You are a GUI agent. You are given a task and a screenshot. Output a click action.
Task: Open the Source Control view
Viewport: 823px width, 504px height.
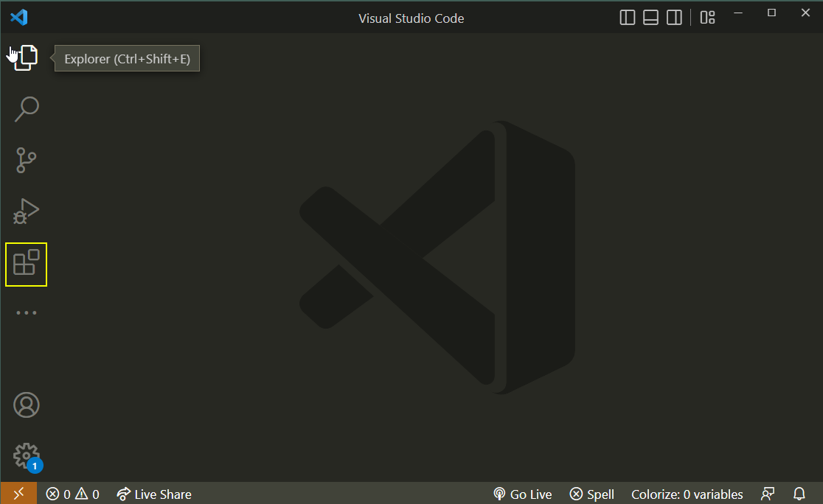27,160
